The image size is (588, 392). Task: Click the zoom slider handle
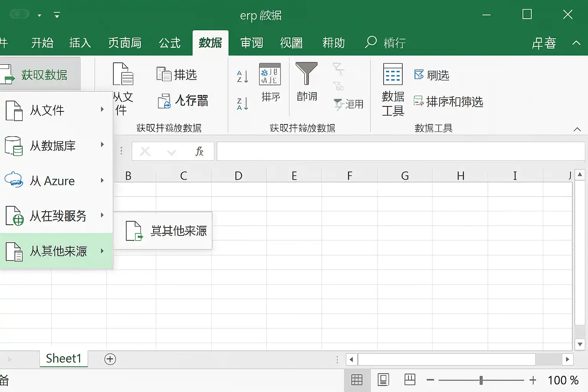click(x=481, y=380)
